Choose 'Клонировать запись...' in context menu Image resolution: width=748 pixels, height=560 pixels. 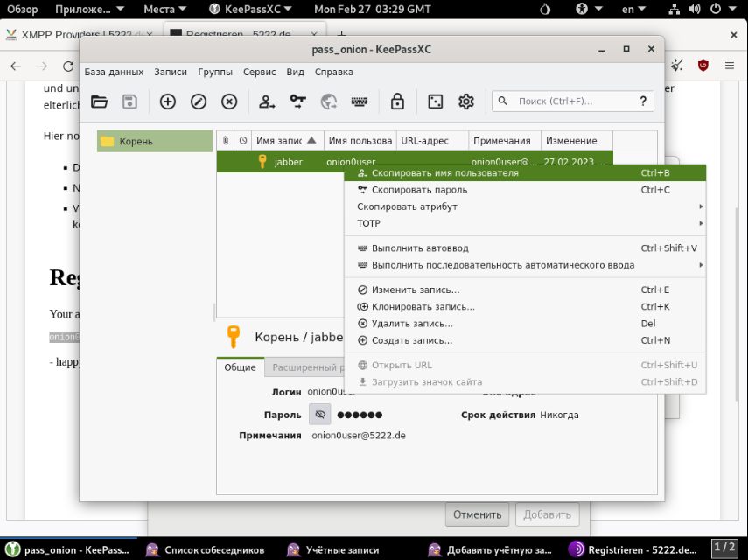[x=423, y=307]
